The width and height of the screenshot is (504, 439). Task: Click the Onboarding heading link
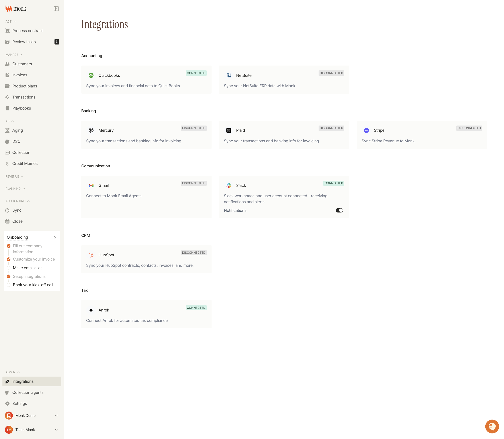(x=17, y=237)
